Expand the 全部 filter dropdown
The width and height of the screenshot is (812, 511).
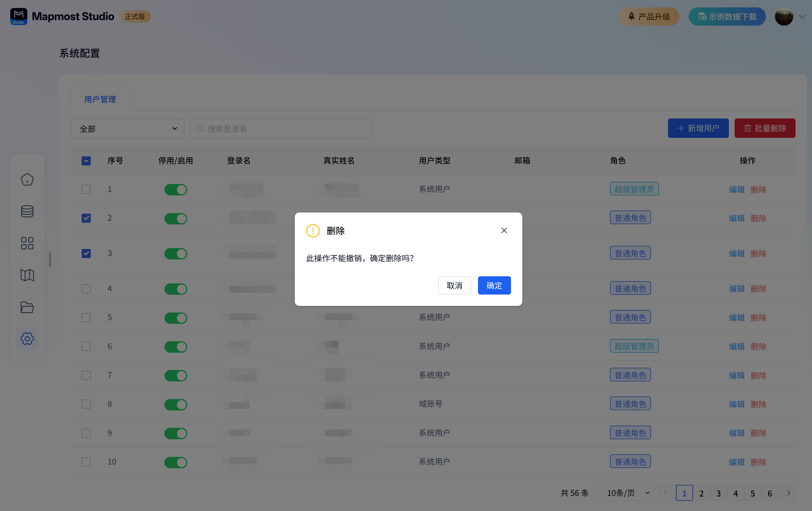127,128
